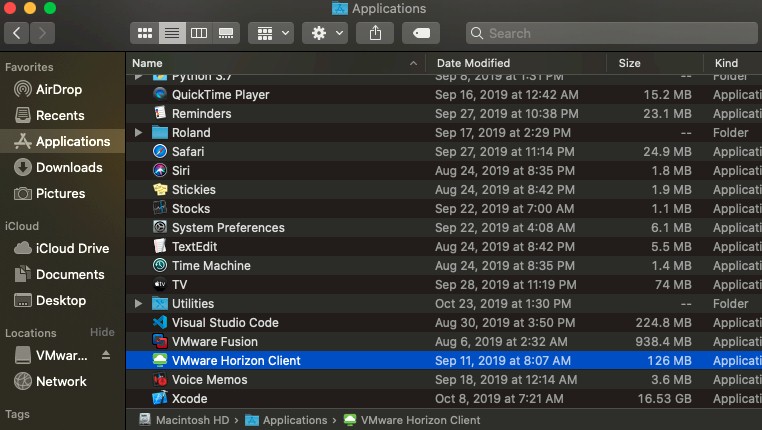Click the Edit Tags toolbar button
This screenshot has width=762, height=430.
(x=421, y=33)
